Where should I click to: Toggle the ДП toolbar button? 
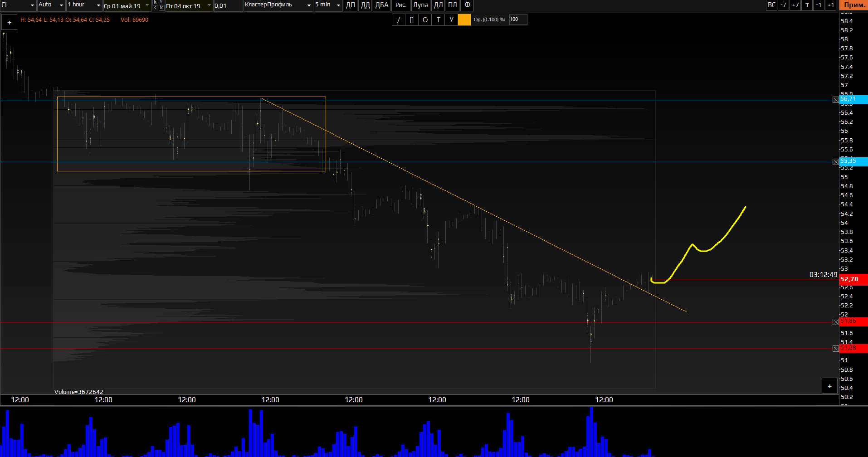(351, 5)
